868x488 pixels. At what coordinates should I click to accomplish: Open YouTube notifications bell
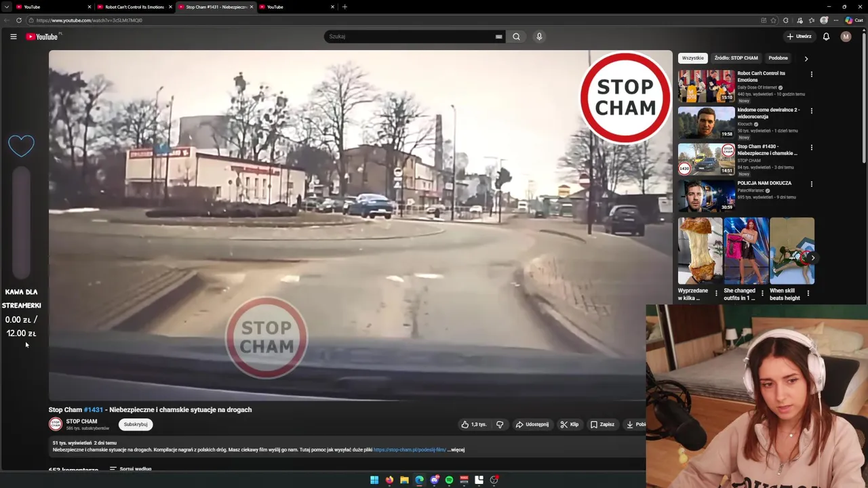pos(826,37)
